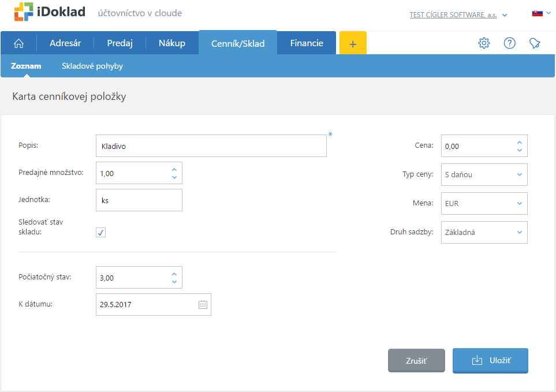
Task: Toggle Sledovať stav skladu checkbox
Action: click(101, 232)
